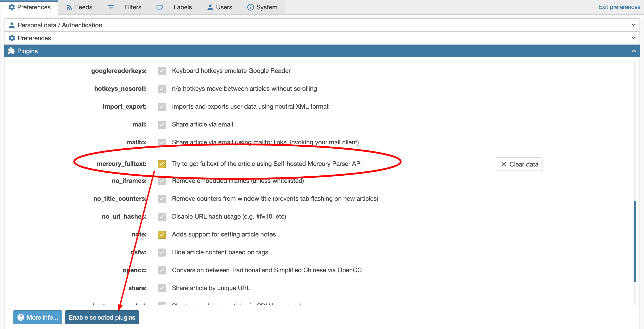Uncheck the mercury_fulltext plugin checkbox

(162, 164)
